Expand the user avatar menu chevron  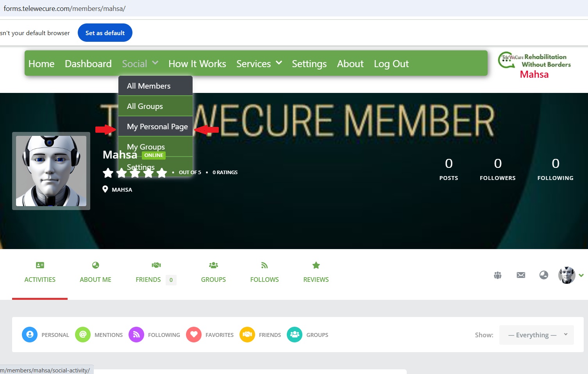click(581, 275)
